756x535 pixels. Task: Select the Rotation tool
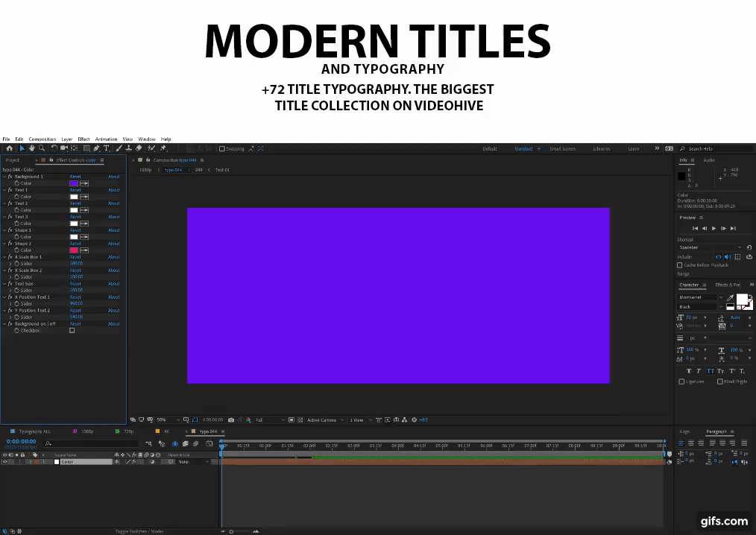click(x=54, y=148)
